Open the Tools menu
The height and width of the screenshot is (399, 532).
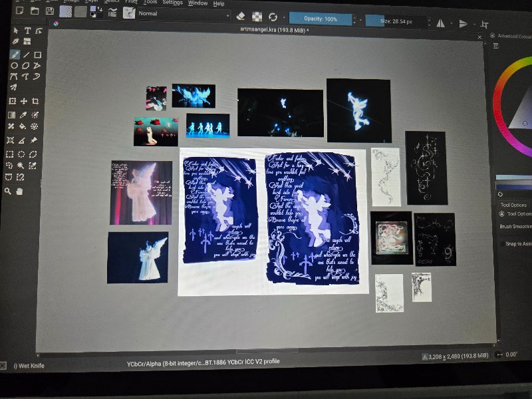[x=150, y=2]
